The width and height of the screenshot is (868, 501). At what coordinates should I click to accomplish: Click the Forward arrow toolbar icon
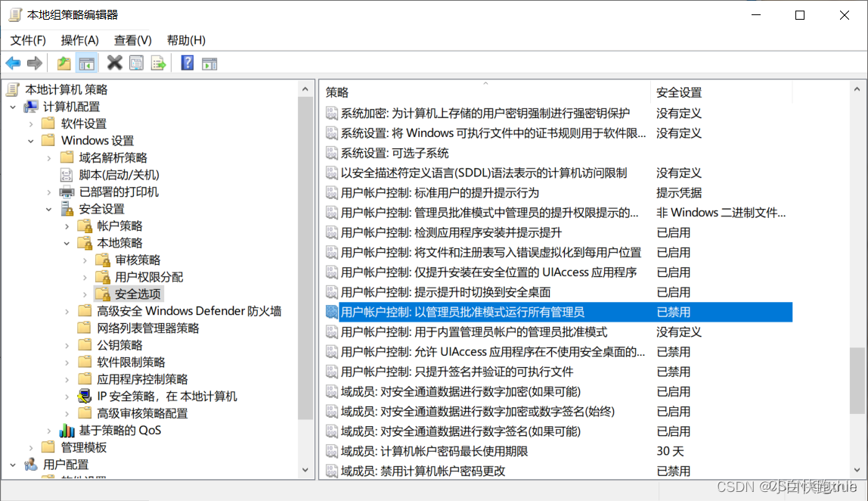point(34,63)
